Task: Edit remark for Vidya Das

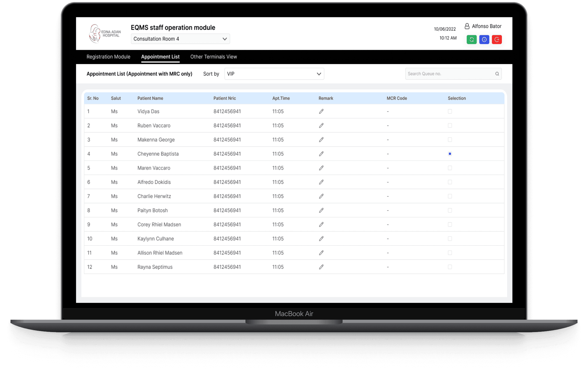Action: tap(321, 111)
